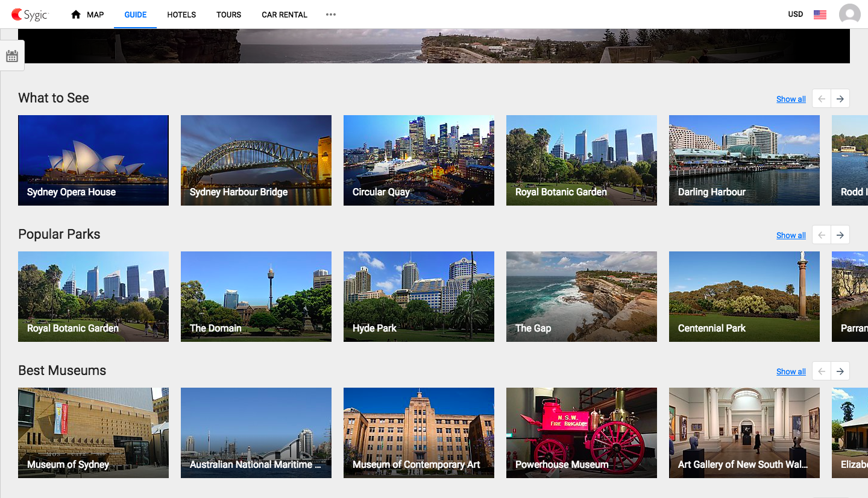Show all What to See places

click(x=791, y=99)
